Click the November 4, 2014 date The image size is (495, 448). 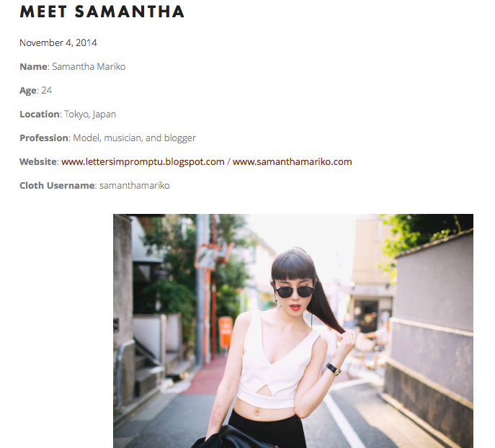click(x=58, y=43)
